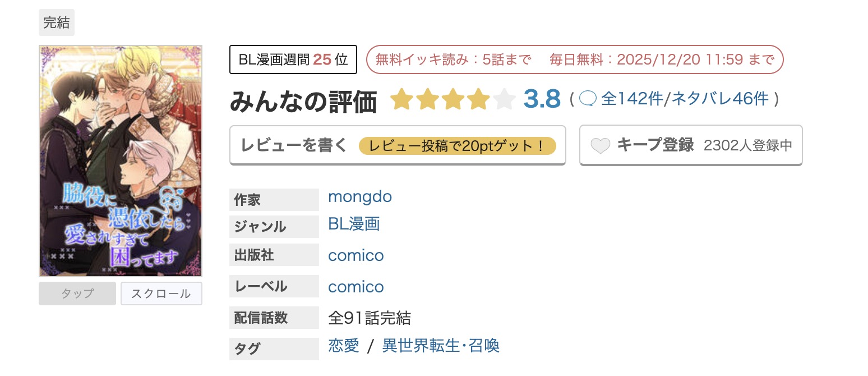868x376 pixels.
Task: Click the second gold star icon
Action: point(427,99)
